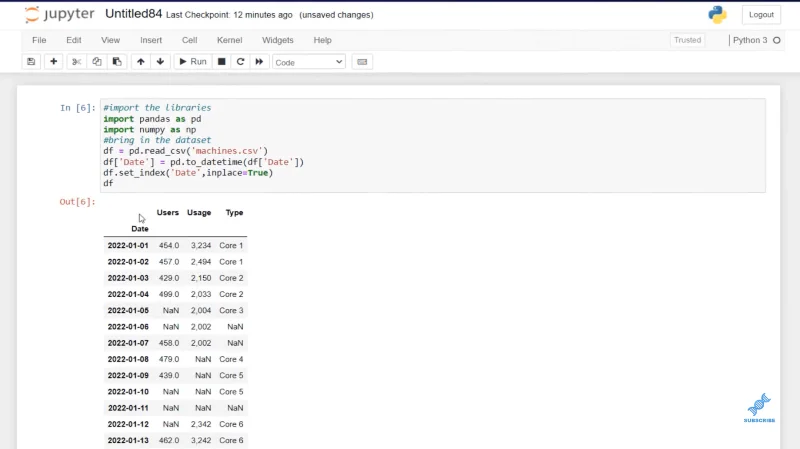Click Usage value 2,342
Image resolution: width=800 pixels, height=449 pixels.
pyautogui.click(x=201, y=424)
